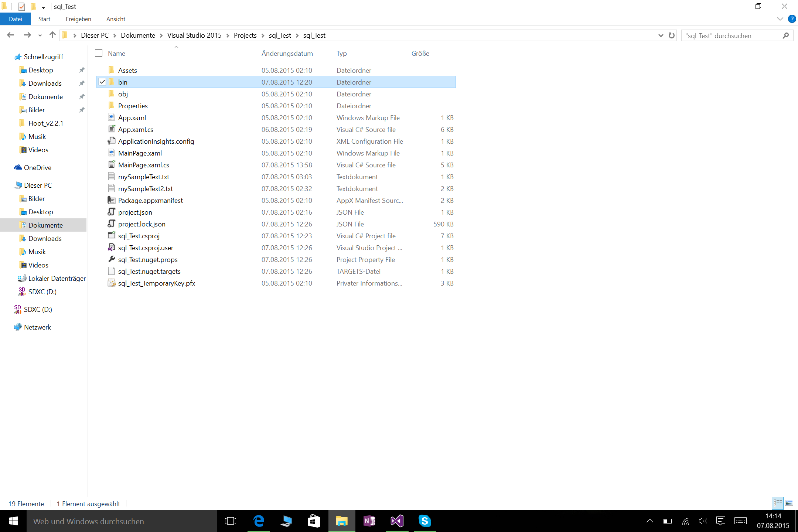
Task: Click Projects in the breadcrumb path
Action: [x=245, y=35]
